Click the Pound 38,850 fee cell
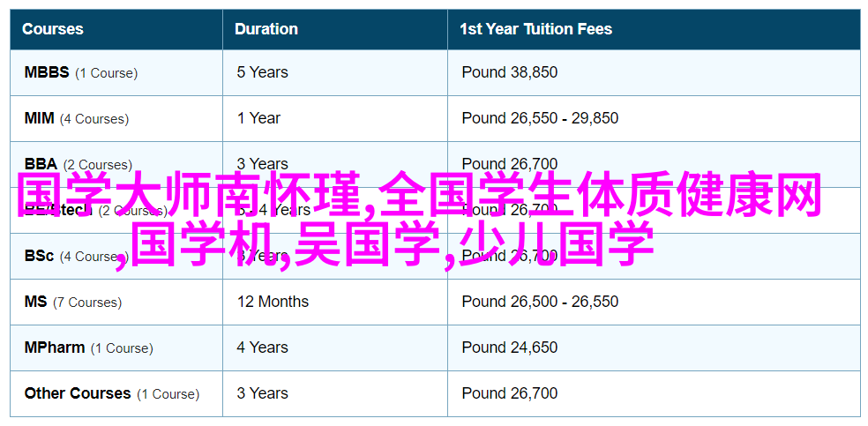The width and height of the screenshot is (868, 426). click(509, 72)
